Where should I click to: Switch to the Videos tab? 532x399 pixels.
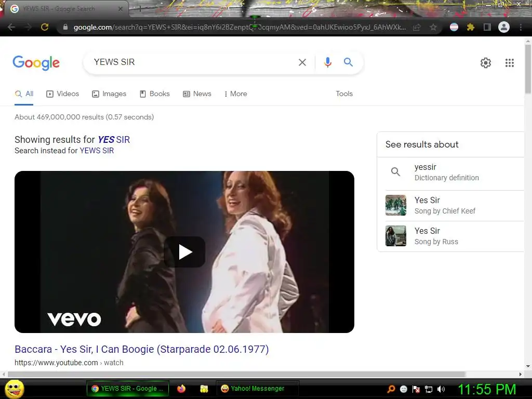click(x=63, y=94)
